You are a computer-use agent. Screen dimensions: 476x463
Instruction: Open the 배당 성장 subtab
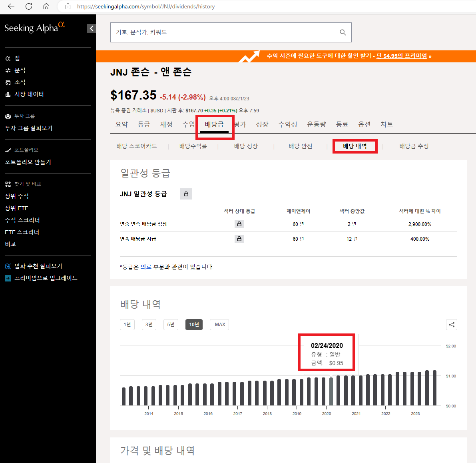(246, 146)
